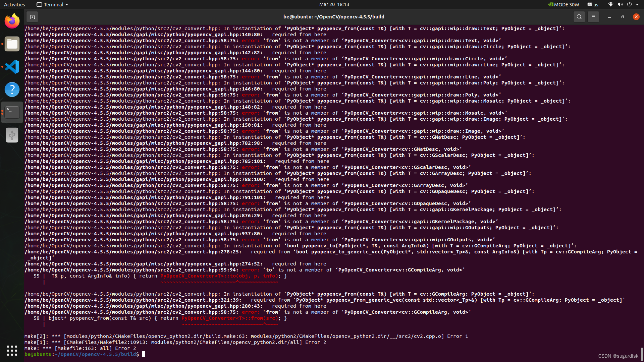Open the terminal hamburger menu
Image resolution: width=644 pixels, height=362 pixels.
[593, 17]
